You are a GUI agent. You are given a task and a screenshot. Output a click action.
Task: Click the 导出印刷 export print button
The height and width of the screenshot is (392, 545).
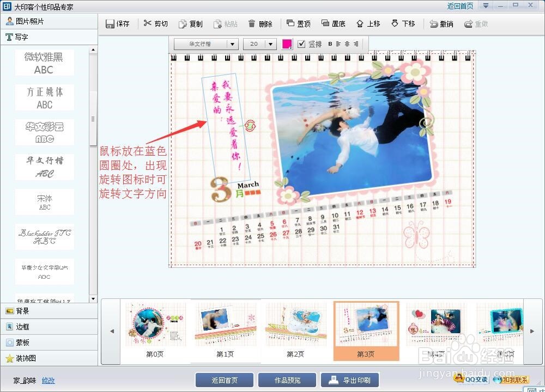pyautogui.click(x=350, y=379)
